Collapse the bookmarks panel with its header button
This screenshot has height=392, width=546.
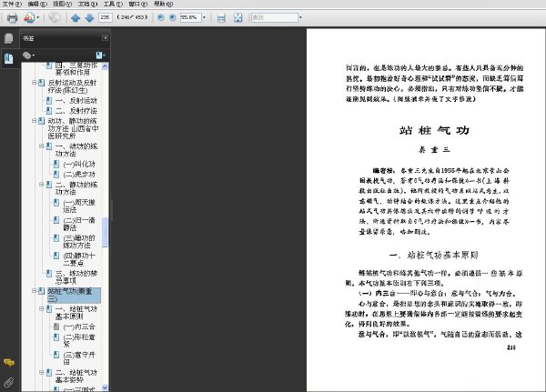click(105, 38)
